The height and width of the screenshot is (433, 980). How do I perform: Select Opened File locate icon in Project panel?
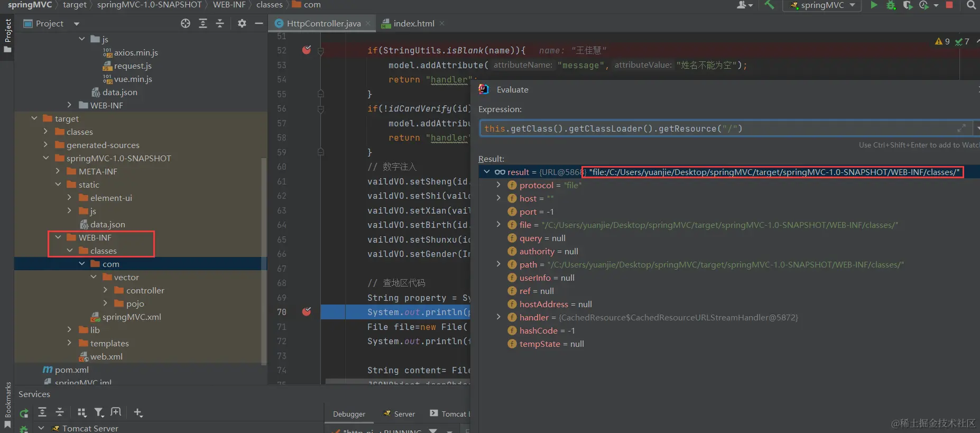tap(186, 23)
